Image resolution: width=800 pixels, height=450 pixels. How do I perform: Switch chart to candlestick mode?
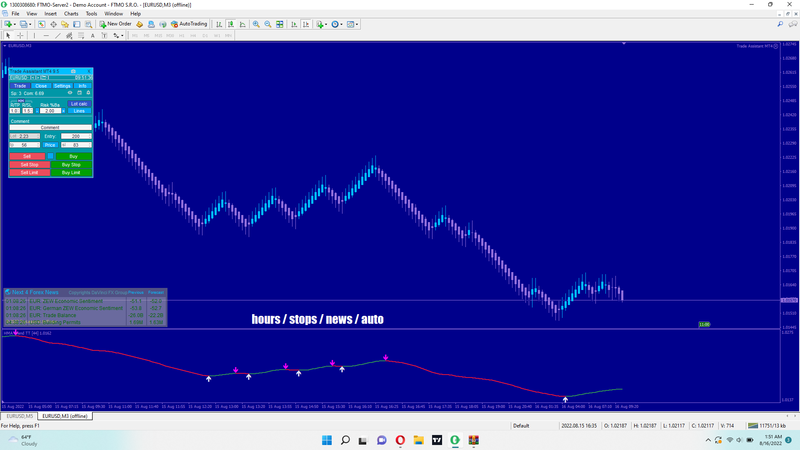(231, 24)
